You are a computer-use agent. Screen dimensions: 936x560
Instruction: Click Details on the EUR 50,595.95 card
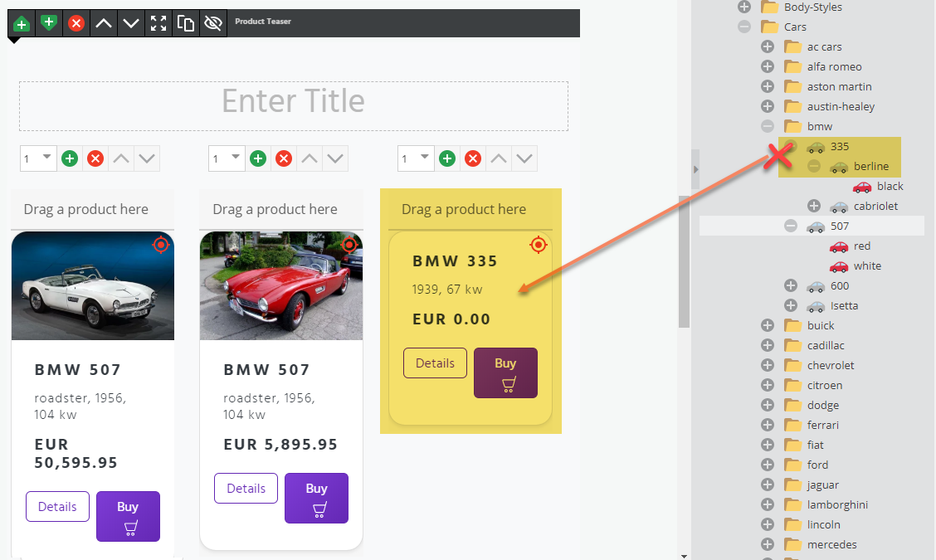point(57,507)
